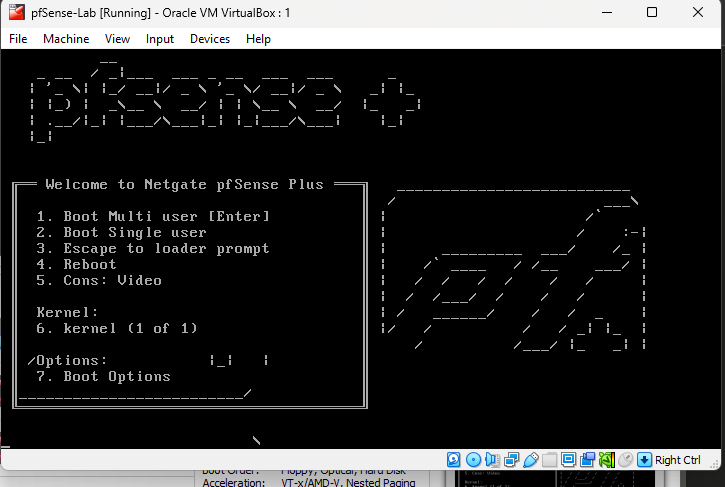Click the '4. Reboot' line
The width and height of the screenshot is (725, 487).
click(76, 265)
